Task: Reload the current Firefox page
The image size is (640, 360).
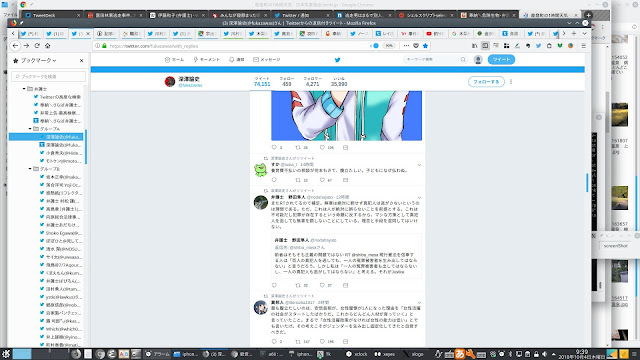Action: [x=37, y=46]
